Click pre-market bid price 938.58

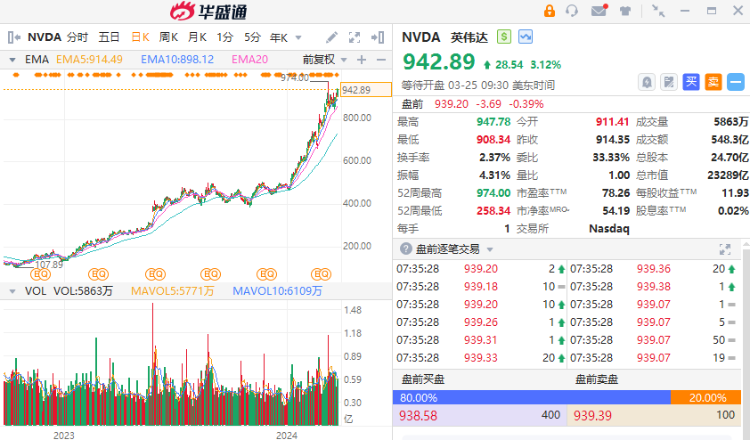(418, 415)
